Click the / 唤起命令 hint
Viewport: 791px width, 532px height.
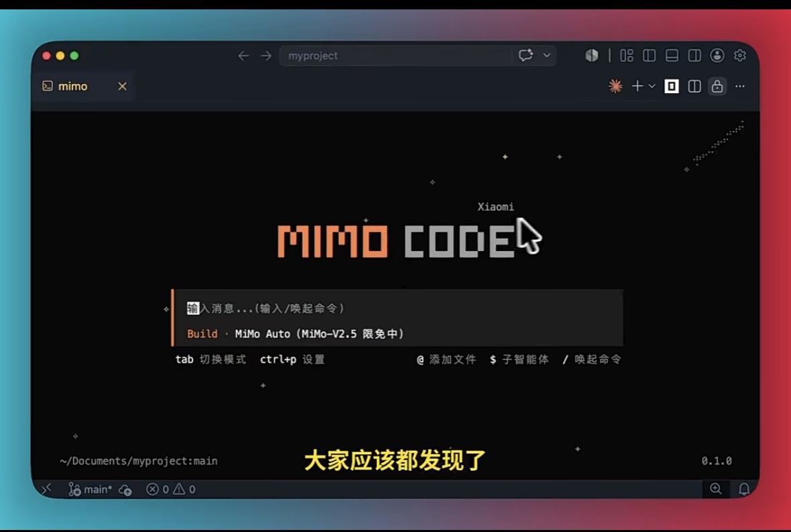(592, 360)
